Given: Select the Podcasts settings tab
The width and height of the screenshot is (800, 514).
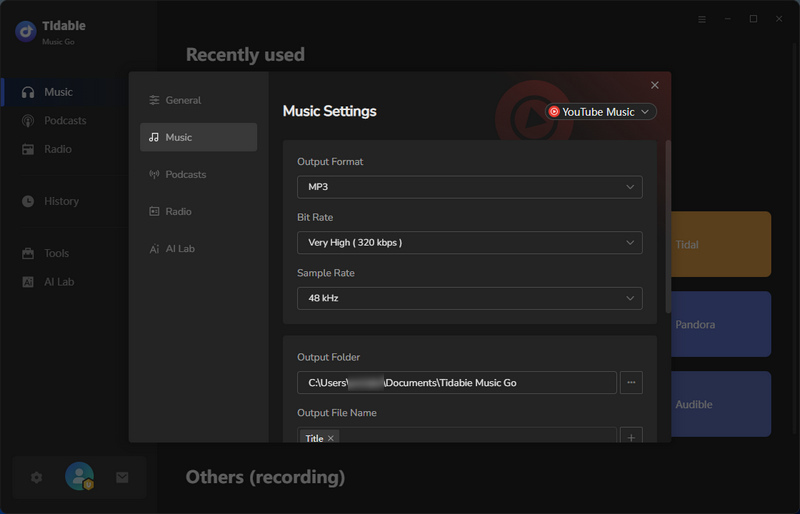Looking at the screenshot, I should click(x=185, y=174).
